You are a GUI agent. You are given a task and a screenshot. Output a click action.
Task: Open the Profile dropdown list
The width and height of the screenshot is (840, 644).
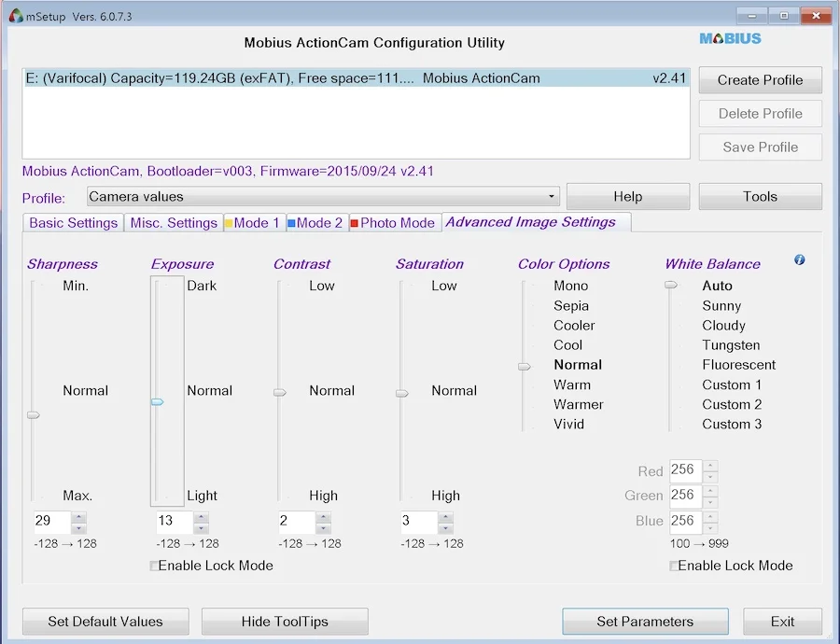pos(552,196)
